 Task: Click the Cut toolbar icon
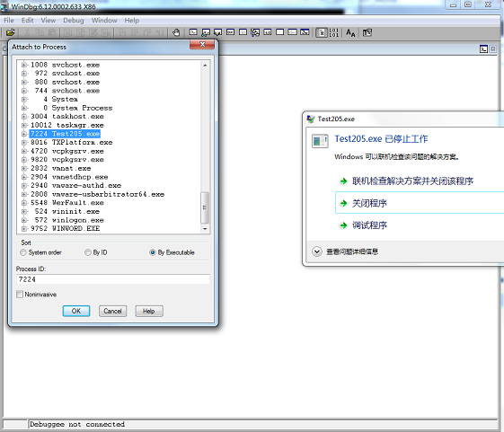pyautogui.click(x=27, y=32)
